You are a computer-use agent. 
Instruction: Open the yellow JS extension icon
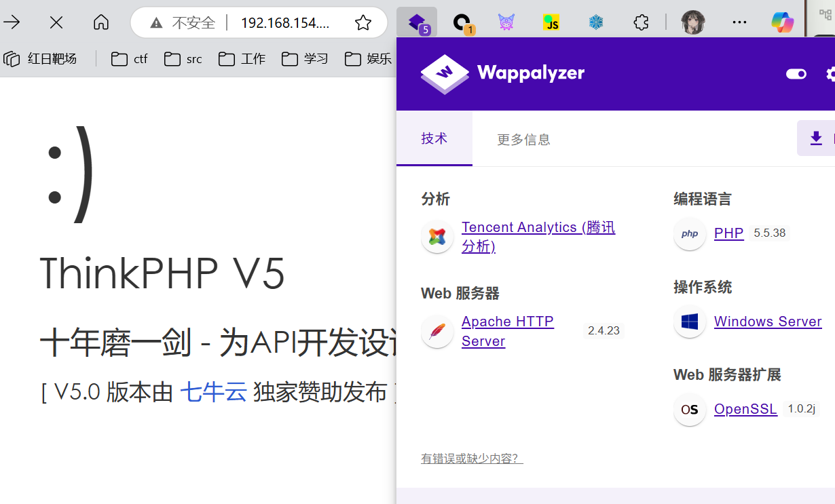tap(551, 23)
